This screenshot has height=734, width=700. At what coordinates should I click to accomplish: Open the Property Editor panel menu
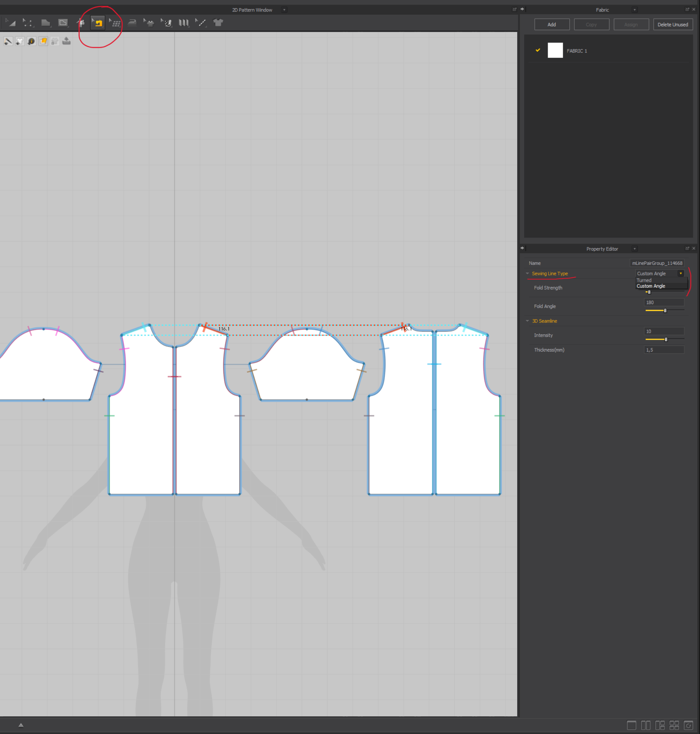[634, 249]
